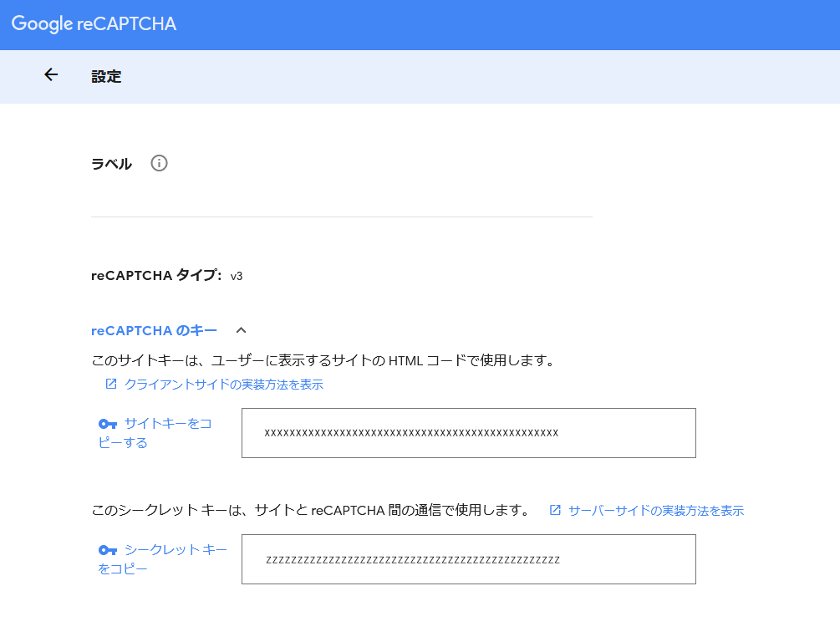This screenshot has width=840, height=632.
Task: Click the secret key description sentence
Action: 311,511
